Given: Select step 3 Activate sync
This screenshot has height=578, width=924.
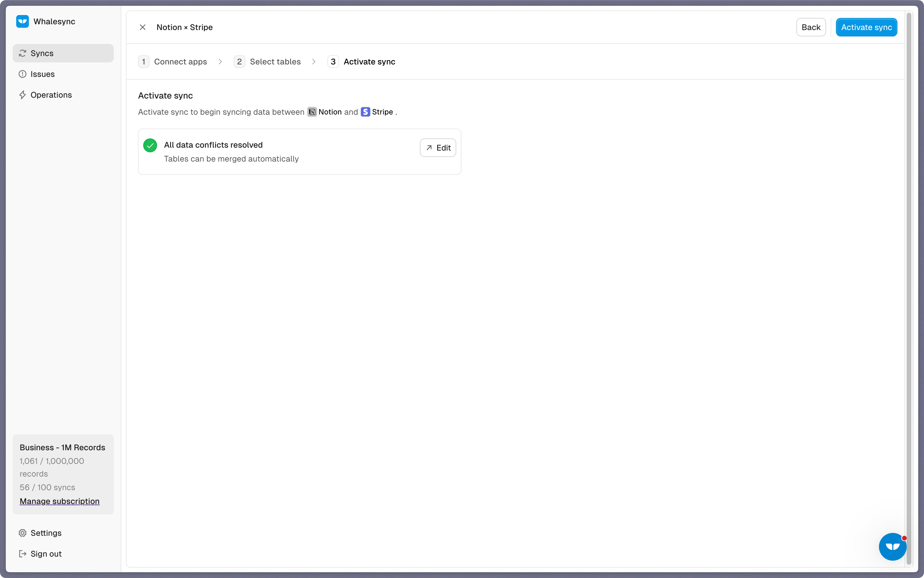Looking at the screenshot, I should click(x=361, y=62).
